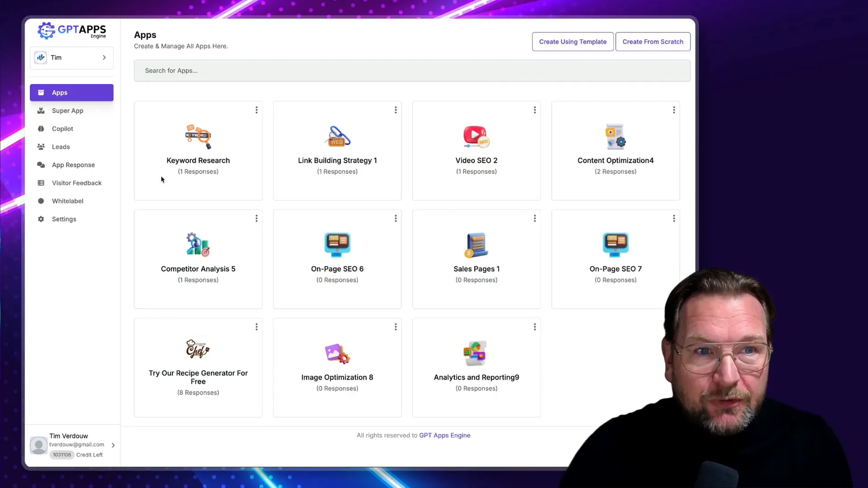This screenshot has height=488, width=868.
Task: Open the On-Page SEO 6 icon
Action: click(x=337, y=245)
